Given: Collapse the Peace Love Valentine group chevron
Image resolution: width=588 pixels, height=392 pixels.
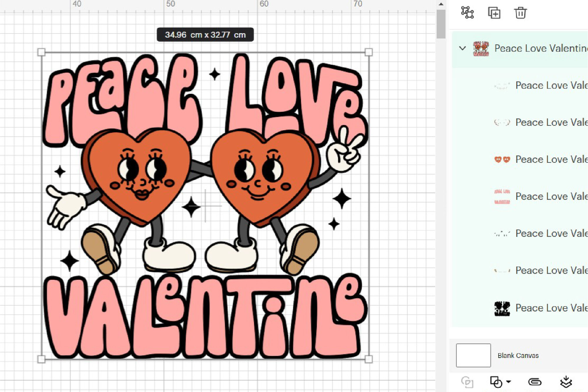Looking at the screenshot, I should click(x=463, y=48).
